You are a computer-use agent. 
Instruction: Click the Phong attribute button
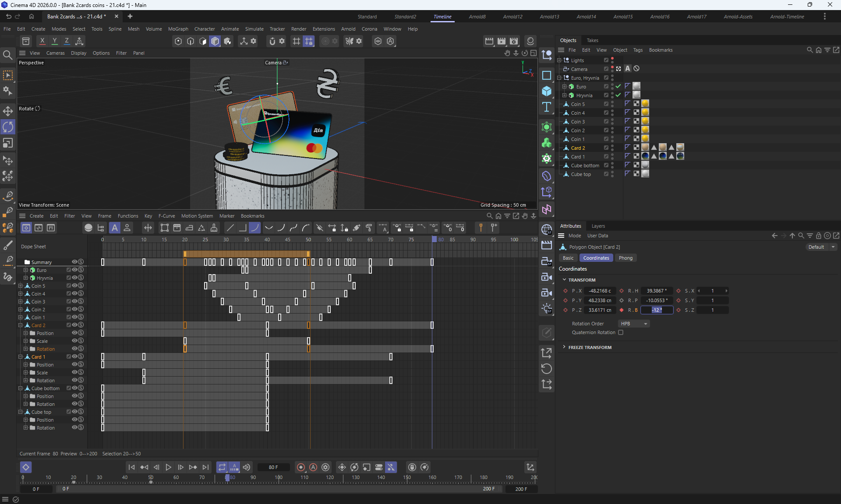coord(625,258)
